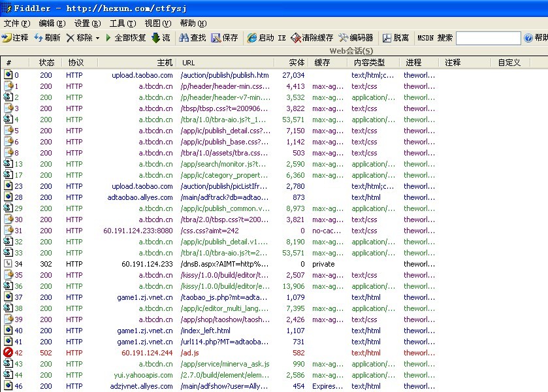Select URL /css.css?aimt=242
The height and width of the screenshot is (392, 548).
point(210,231)
